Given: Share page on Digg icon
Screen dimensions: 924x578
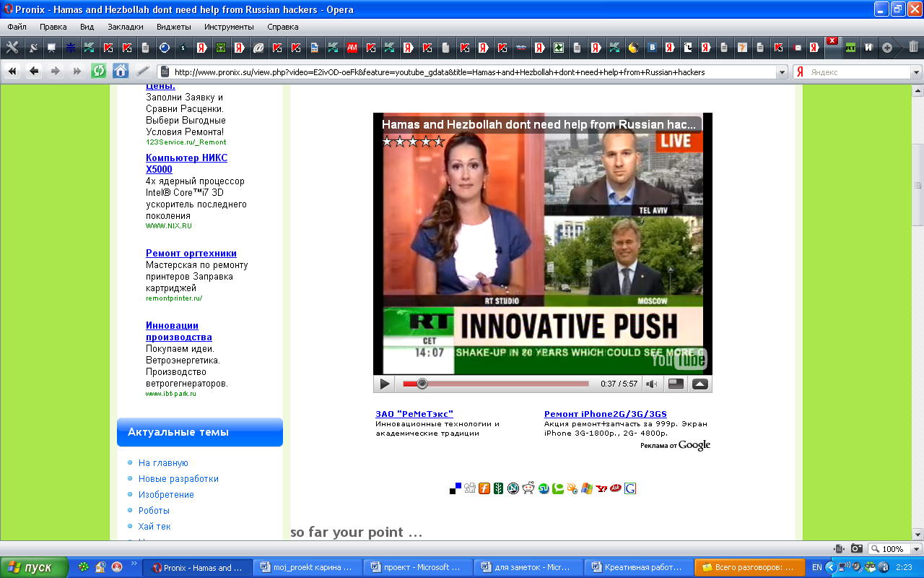Looking at the screenshot, I should [470, 488].
